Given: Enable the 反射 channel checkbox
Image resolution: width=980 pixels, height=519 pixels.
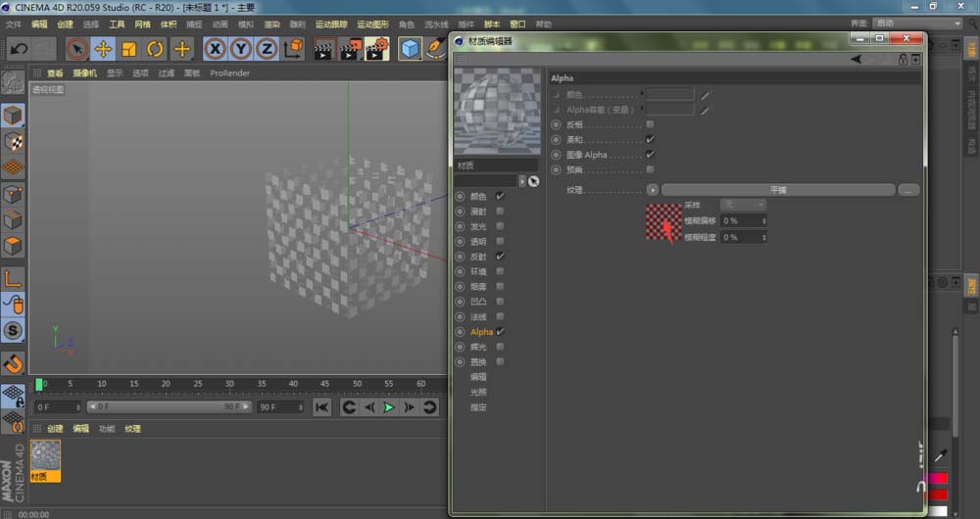Looking at the screenshot, I should pyautogui.click(x=500, y=256).
